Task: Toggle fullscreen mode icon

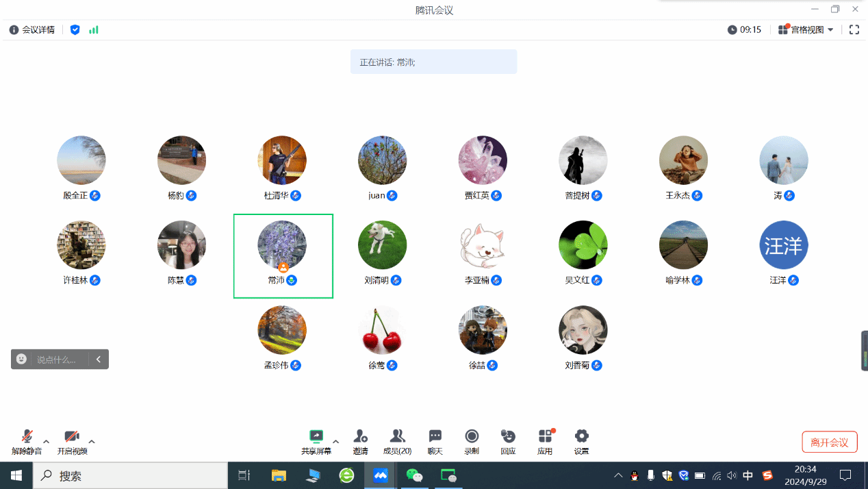Action: click(854, 30)
